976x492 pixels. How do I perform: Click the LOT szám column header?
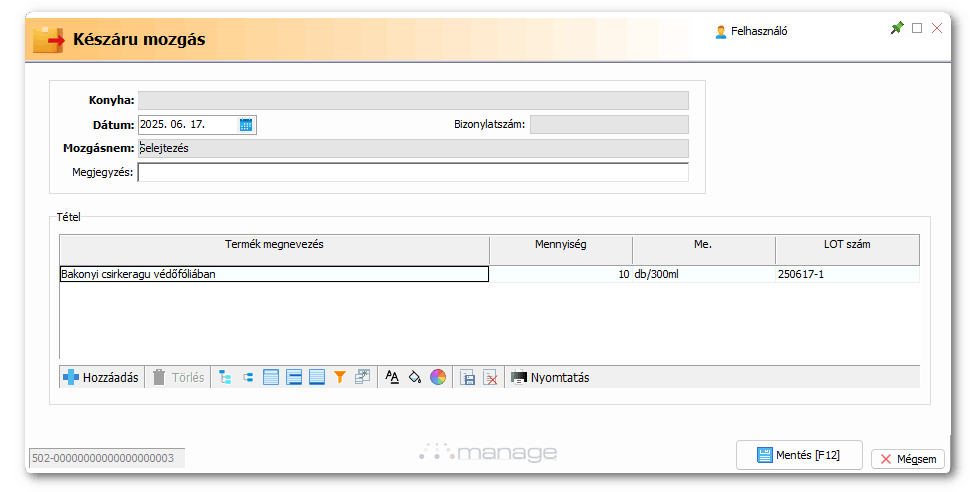point(847,245)
